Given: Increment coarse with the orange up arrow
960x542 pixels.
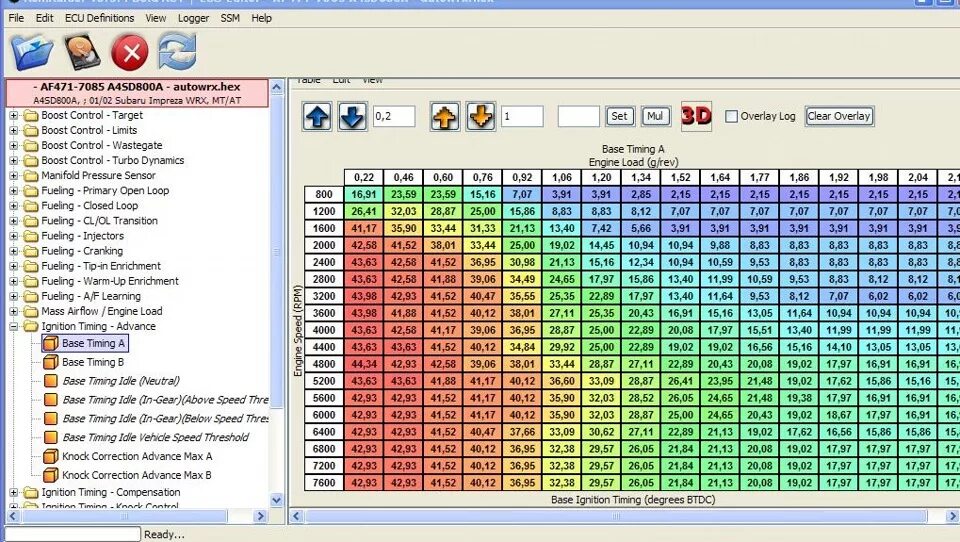Looking at the screenshot, I should tap(445, 116).
